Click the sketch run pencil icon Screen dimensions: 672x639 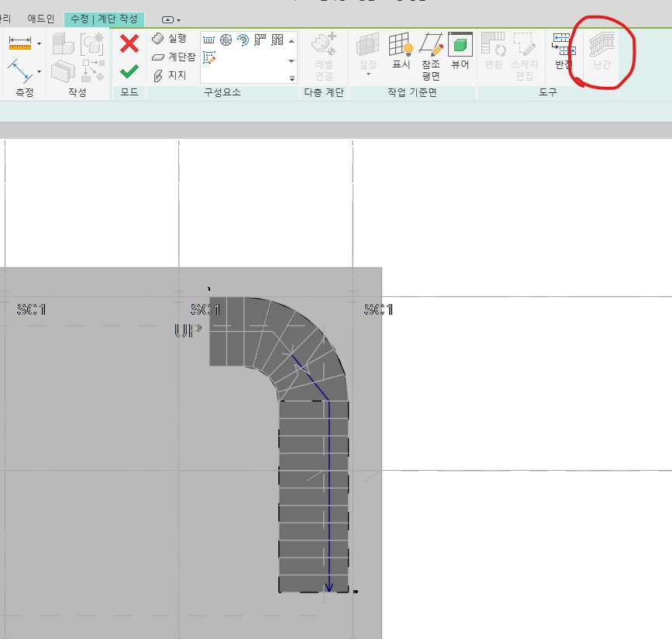click(x=209, y=57)
